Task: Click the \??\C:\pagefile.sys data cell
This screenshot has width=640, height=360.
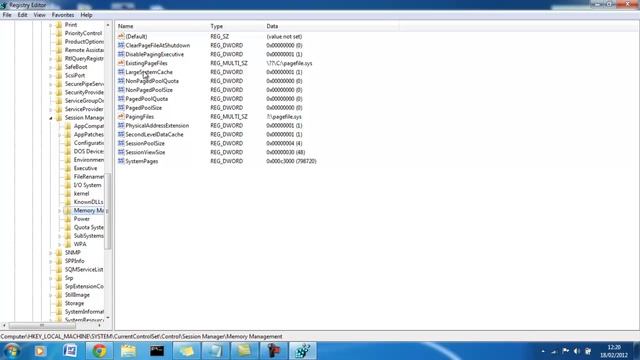Action: point(289,63)
